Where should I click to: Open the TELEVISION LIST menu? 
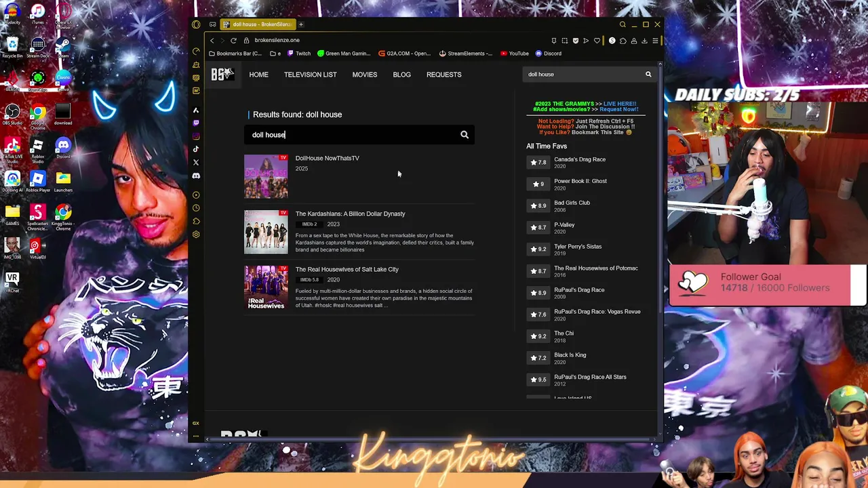[x=310, y=75]
